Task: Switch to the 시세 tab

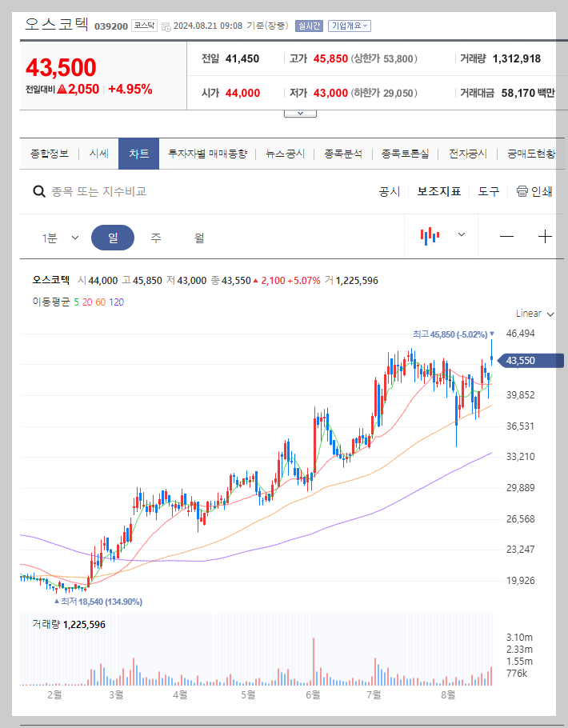Action: 98,153
